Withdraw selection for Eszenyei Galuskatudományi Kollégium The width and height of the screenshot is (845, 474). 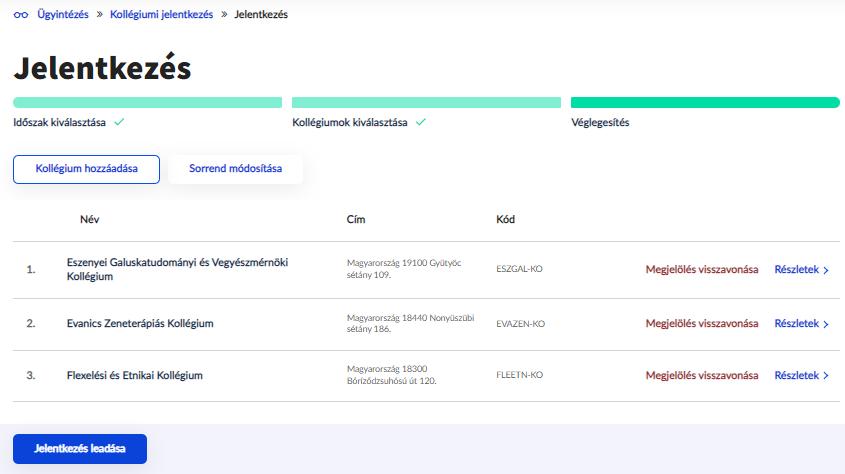click(x=702, y=269)
